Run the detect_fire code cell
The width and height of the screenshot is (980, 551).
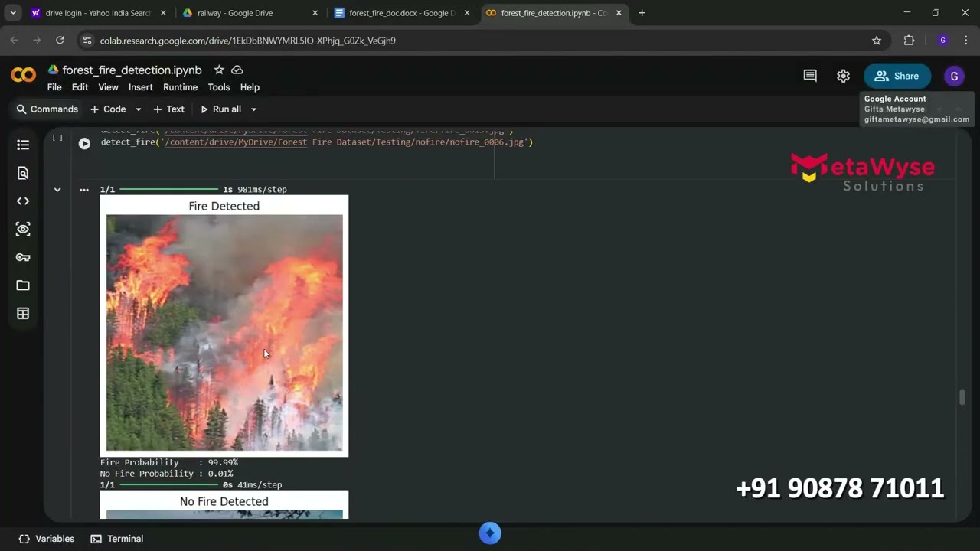pos(84,143)
